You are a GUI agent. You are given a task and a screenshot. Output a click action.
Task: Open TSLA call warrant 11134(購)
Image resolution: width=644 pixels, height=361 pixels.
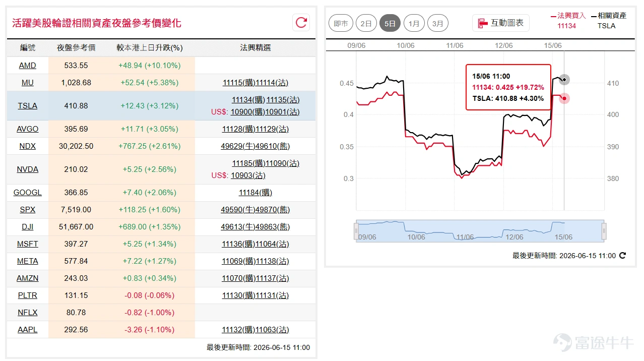pyautogui.click(x=248, y=100)
